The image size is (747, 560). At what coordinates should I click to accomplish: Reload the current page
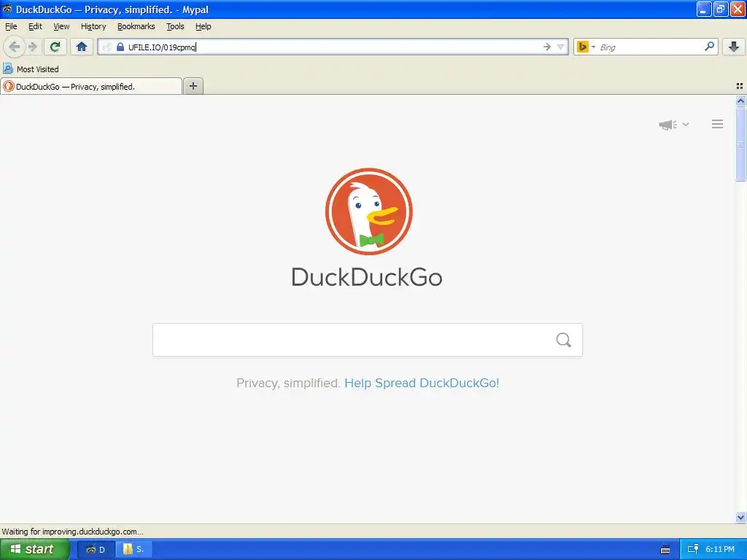(x=55, y=47)
